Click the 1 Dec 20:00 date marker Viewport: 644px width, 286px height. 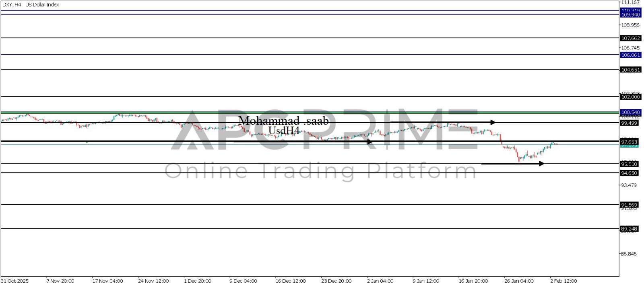[x=198, y=281]
